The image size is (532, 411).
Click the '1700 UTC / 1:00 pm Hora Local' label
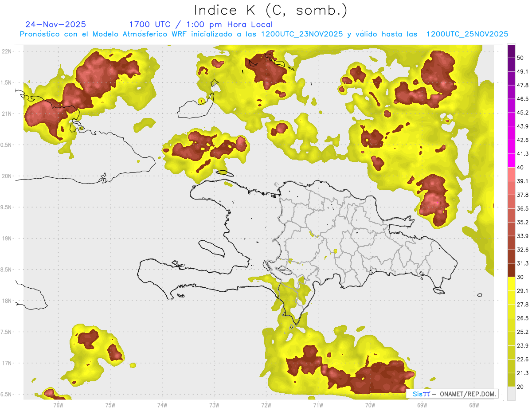click(x=201, y=25)
